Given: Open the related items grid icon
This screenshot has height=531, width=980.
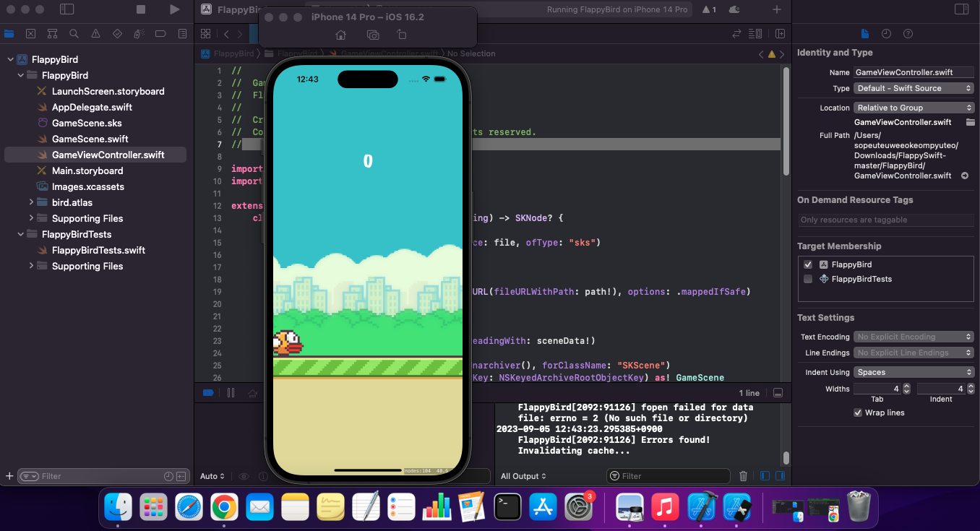Looking at the screenshot, I should 205,33.
